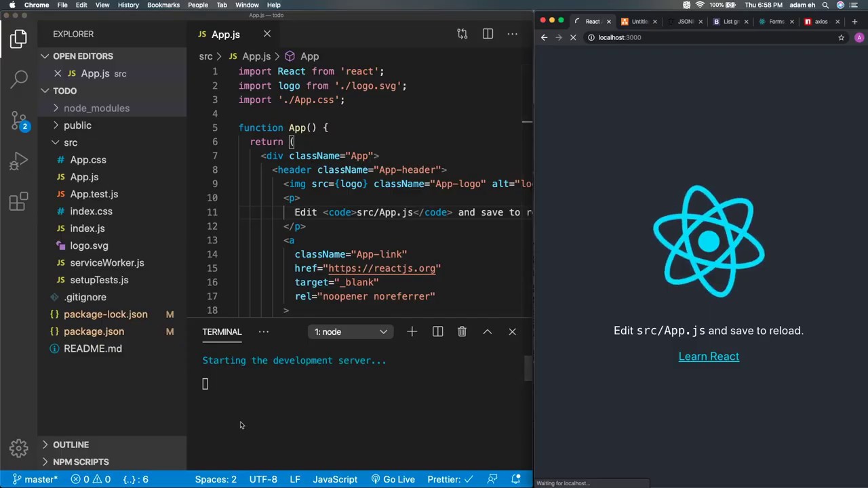The width and height of the screenshot is (868, 488).
Task: Close App.js in Open Editors list
Action: click(x=58, y=73)
